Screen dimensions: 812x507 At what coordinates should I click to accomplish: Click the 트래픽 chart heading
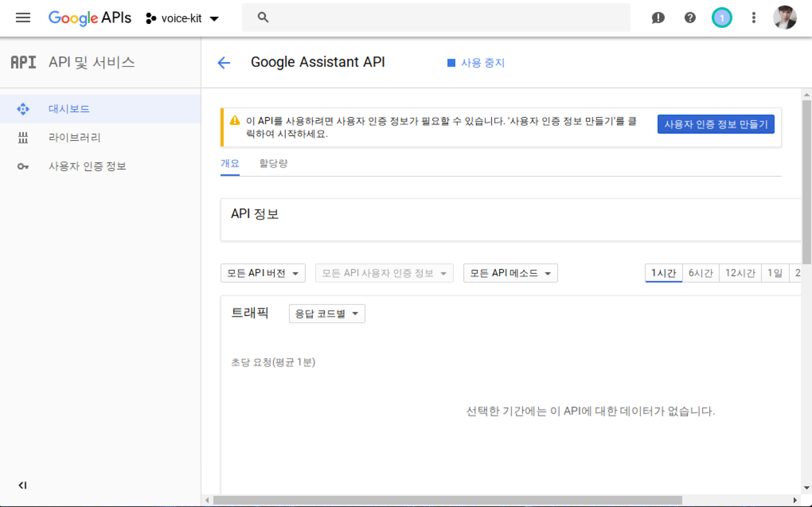coord(250,313)
